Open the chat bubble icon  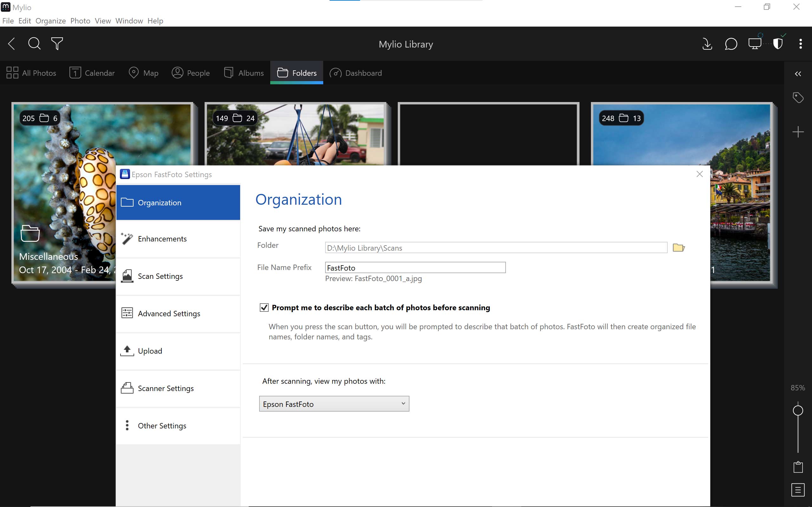click(x=731, y=44)
